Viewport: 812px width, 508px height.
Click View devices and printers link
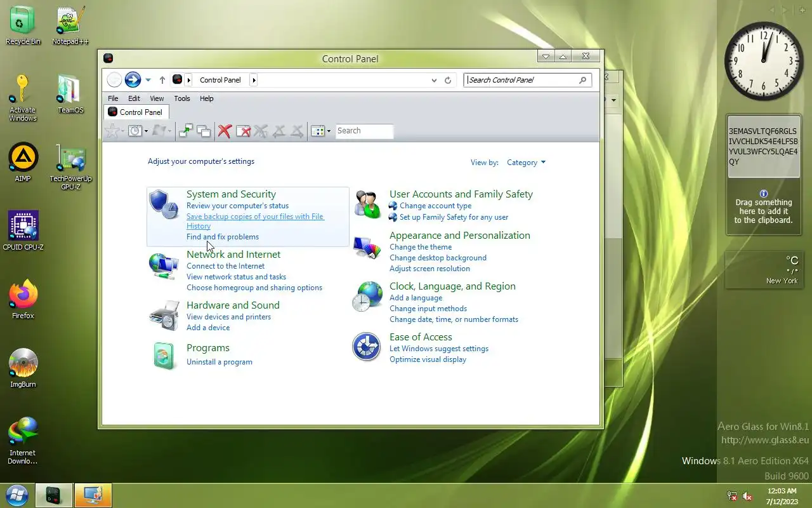click(228, 317)
